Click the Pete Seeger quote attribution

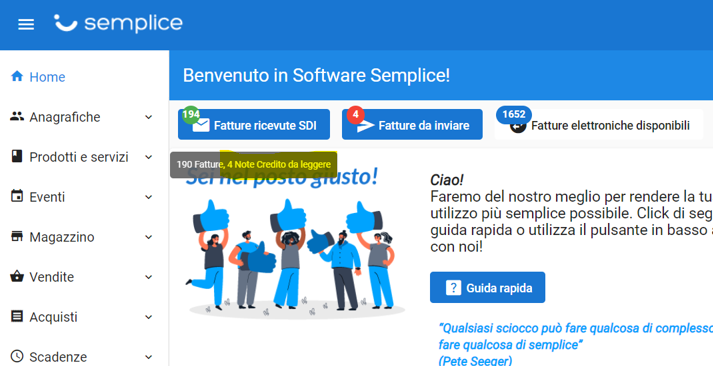coord(475,361)
